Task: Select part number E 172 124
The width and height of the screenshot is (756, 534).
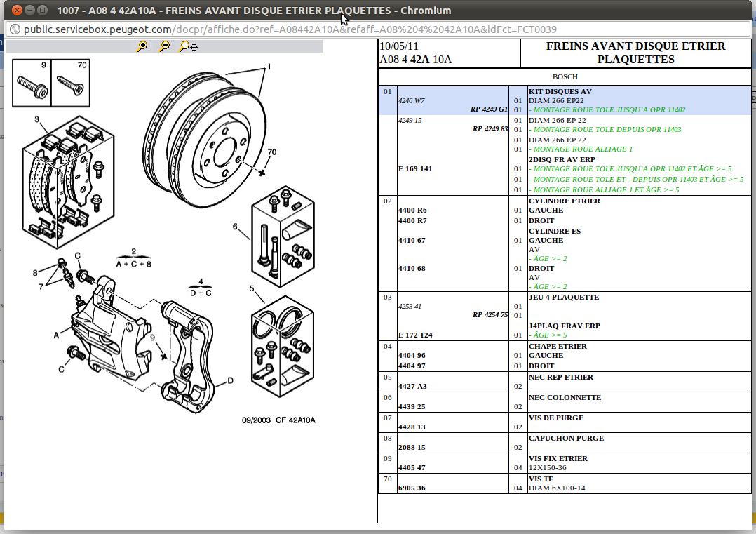Action: 415,335
